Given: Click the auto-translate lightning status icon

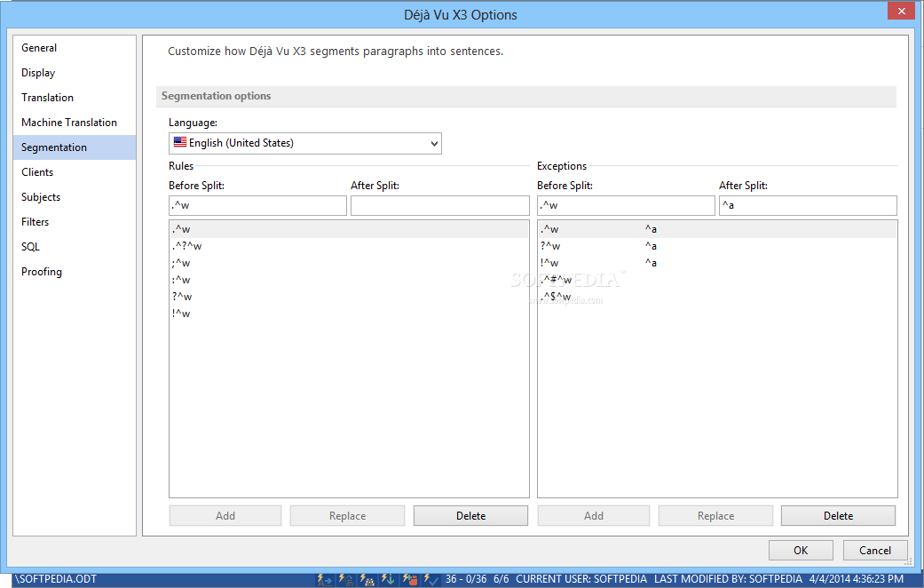Looking at the screenshot, I should (346, 580).
